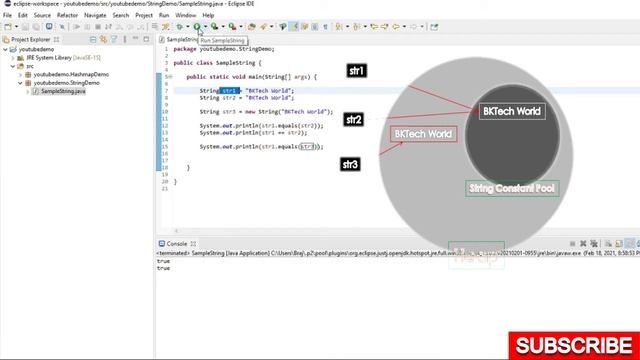Maximize the Project Explorer panel
The width and height of the screenshot is (640, 360).
[x=146, y=39]
